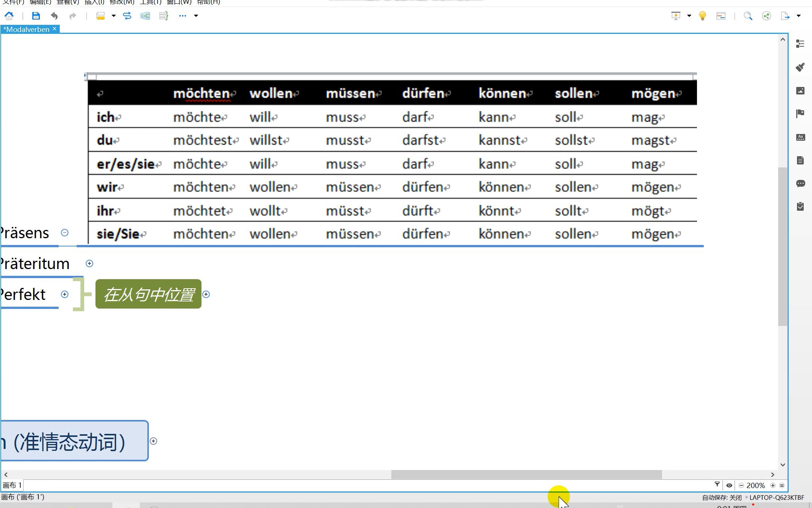Viewport: 812px width, 508px height.
Task: Toggle the eye visibility icon in the status bar
Action: (729, 485)
